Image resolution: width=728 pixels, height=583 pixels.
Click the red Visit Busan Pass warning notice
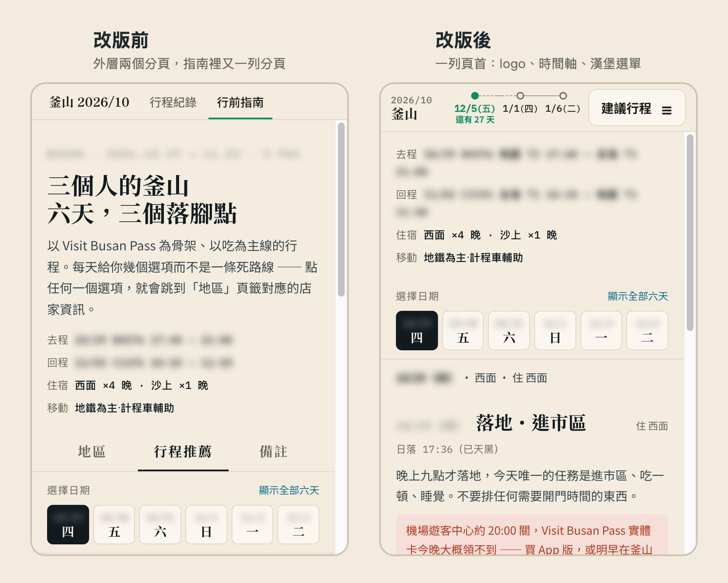tap(532, 534)
